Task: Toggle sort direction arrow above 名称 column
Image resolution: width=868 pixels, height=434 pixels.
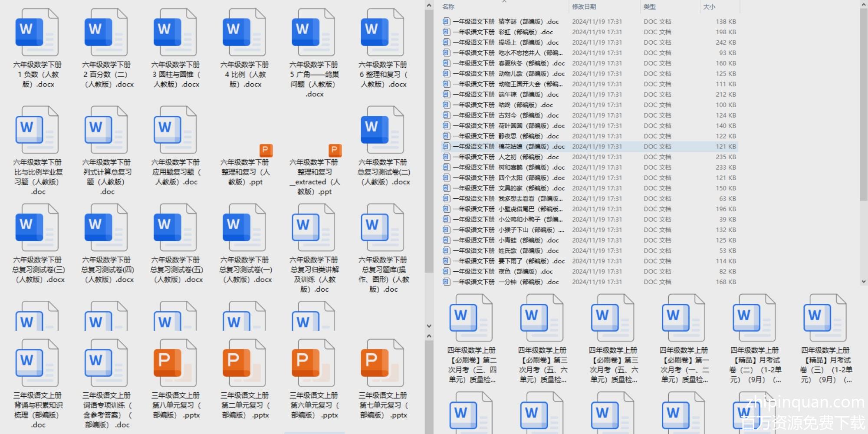Action: (x=504, y=2)
